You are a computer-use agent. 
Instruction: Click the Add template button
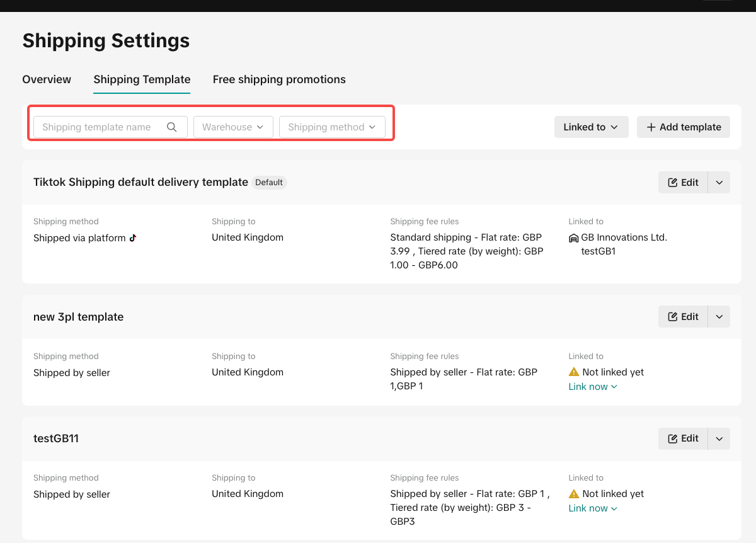click(x=683, y=127)
